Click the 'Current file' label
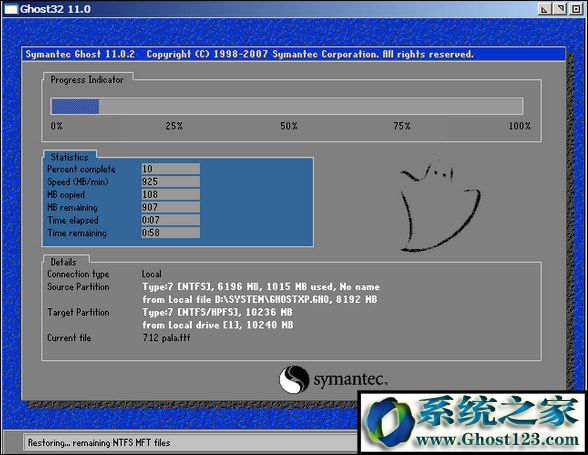This screenshot has height=455, width=588. (69, 338)
